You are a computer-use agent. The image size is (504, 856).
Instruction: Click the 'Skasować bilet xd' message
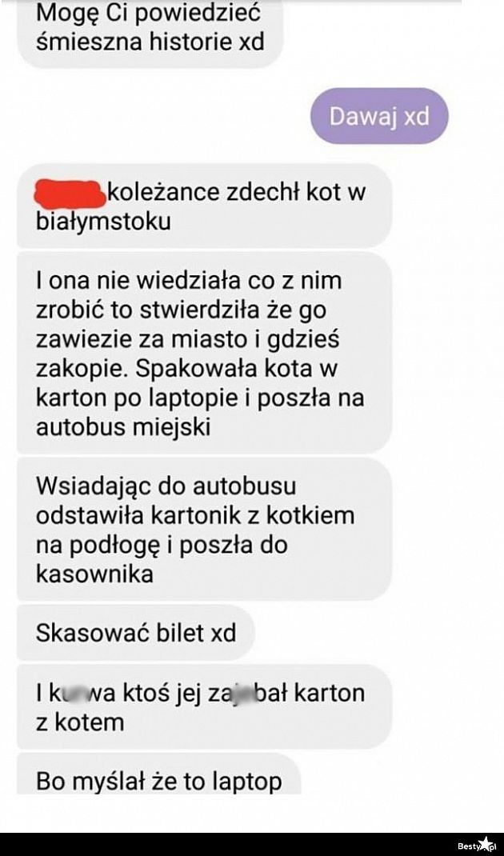click(x=136, y=633)
